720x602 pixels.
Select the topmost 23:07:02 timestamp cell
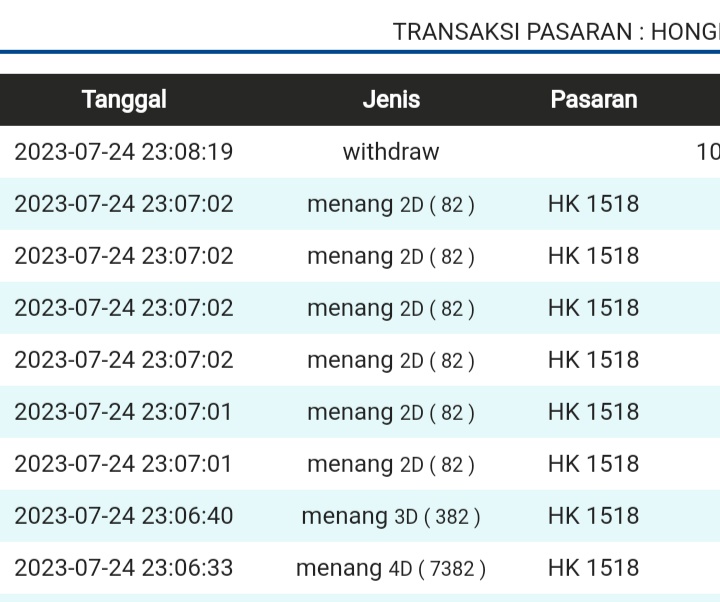124,204
